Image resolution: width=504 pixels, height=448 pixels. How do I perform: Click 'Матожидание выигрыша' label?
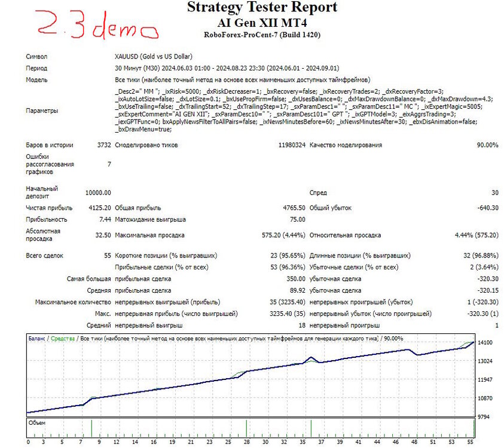[150, 219]
